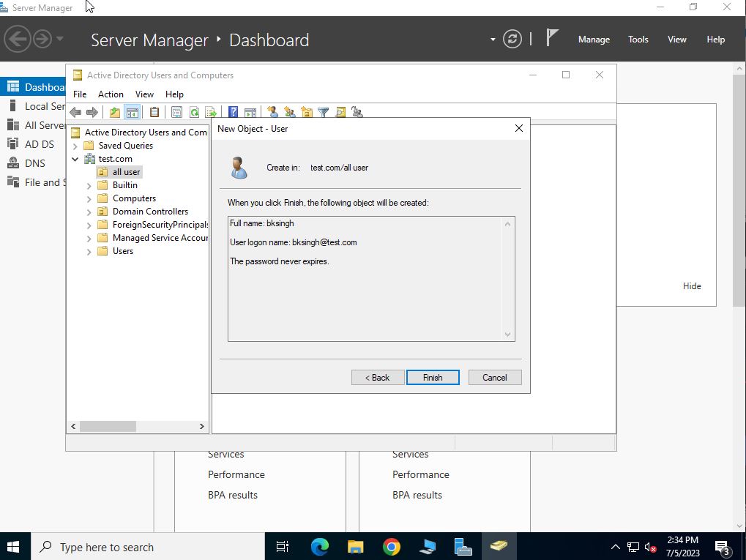Click Server Manager taskbar icon
The width and height of the screenshot is (746, 560).
point(463,547)
